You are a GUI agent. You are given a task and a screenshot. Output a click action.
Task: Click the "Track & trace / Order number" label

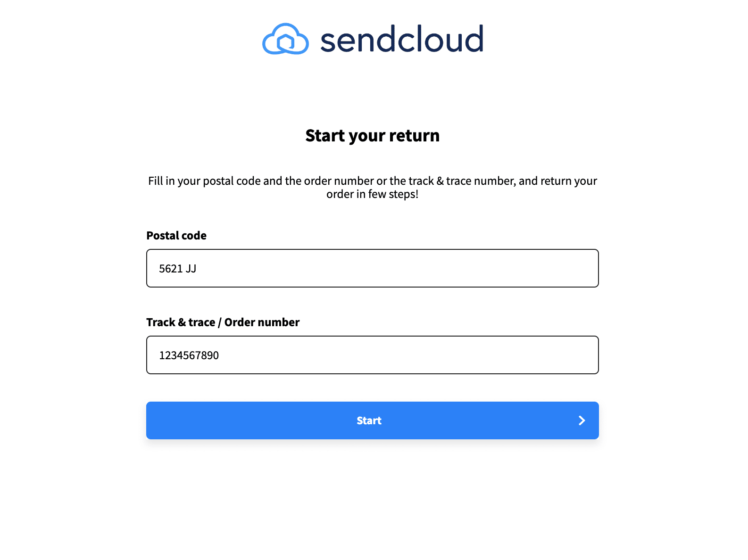click(x=223, y=322)
